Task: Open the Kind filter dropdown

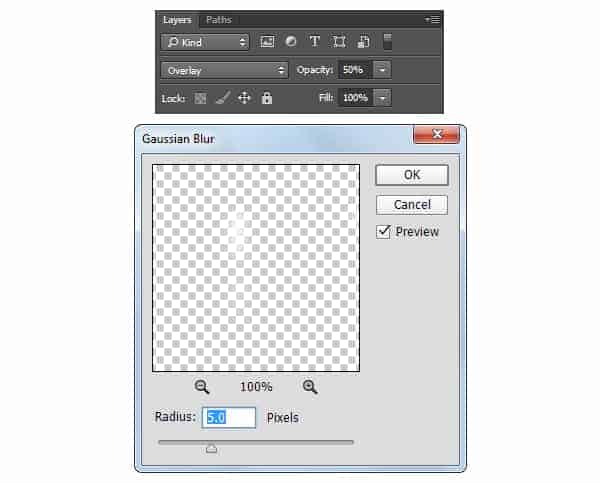Action: coord(205,42)
